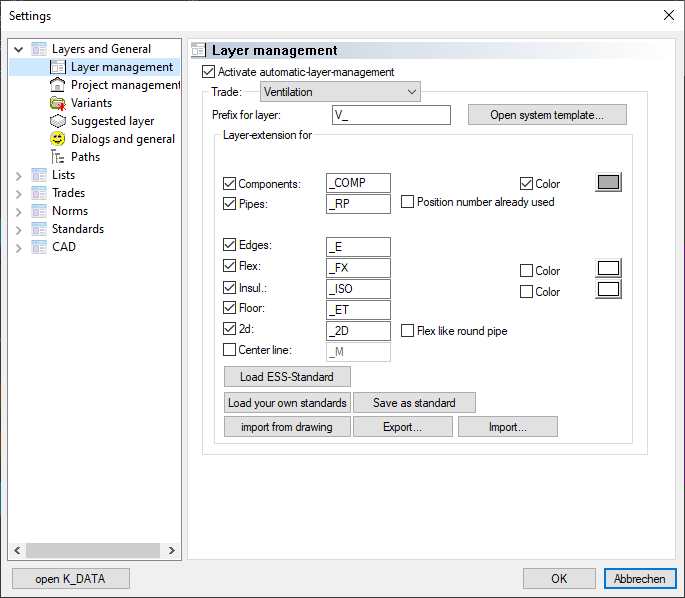This screenshot has width=685, height=598.
Task: Enable the Center line checkbox
Action: pyautogui.click(x=229, y=350)
